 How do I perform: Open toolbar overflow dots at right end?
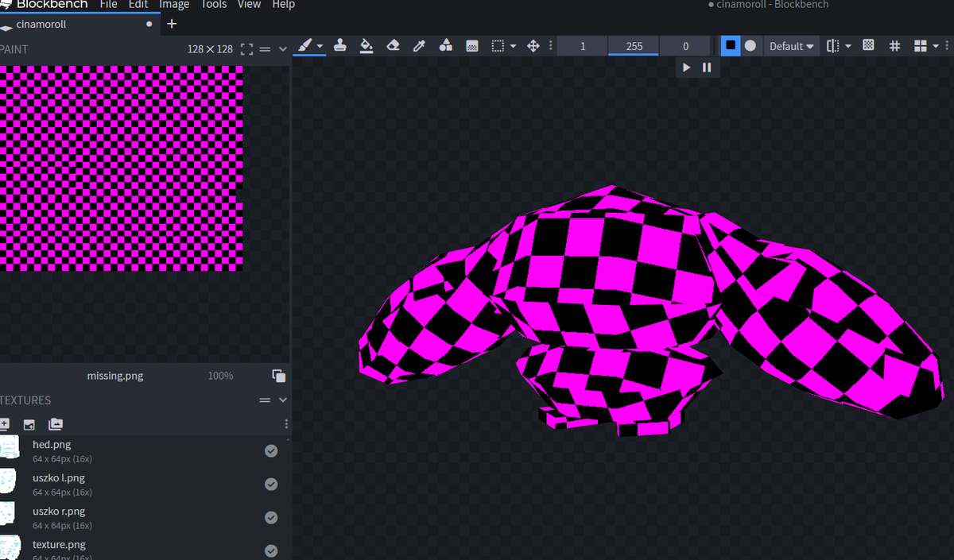tap(948, 46)
